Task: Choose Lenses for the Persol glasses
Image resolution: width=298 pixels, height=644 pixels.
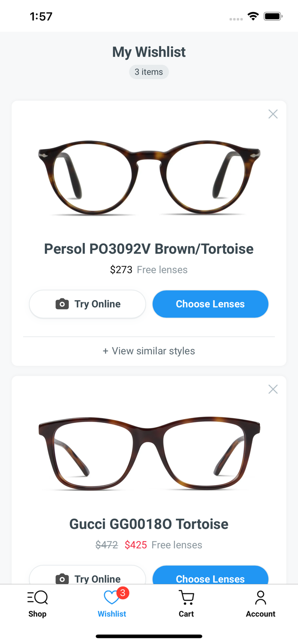Action: (210, 304)
